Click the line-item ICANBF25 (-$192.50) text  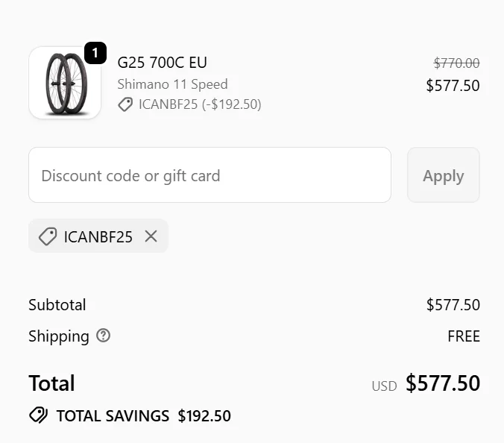click(200, 104)
